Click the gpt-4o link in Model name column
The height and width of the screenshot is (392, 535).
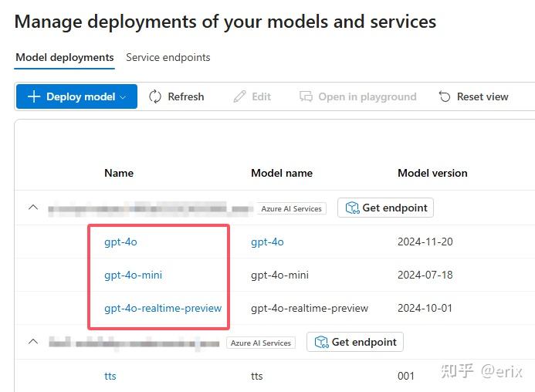[267, 242]
